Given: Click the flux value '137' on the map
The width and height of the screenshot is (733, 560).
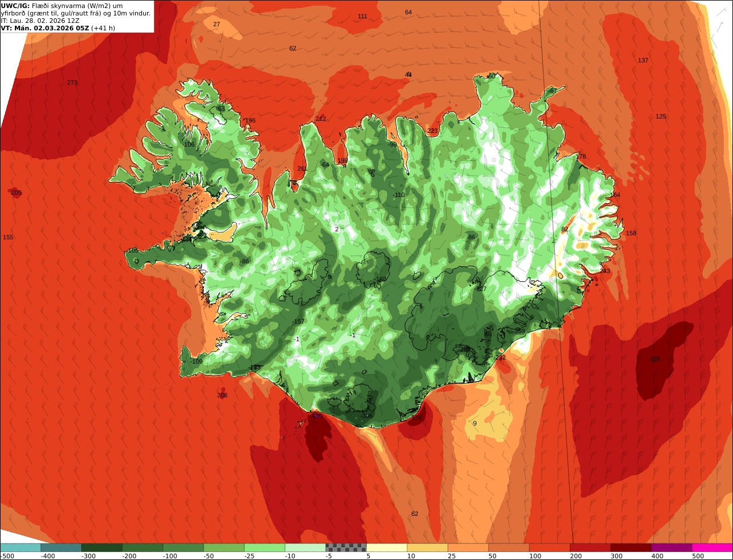Looking at the screenshot, I should pos(643,60).
